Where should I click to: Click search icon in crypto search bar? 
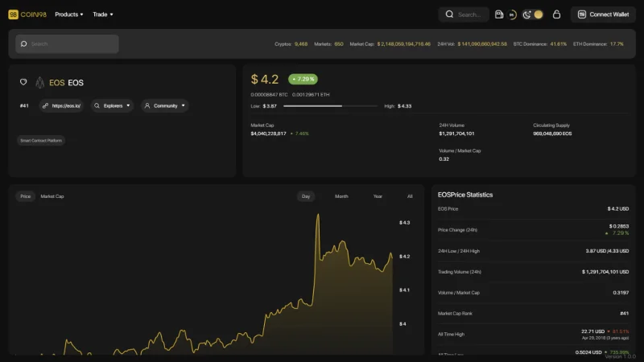click(24, 44)
